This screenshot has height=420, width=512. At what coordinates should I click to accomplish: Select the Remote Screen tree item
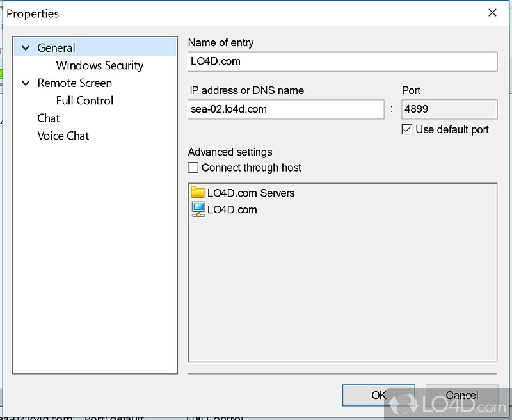pos(74,83)
